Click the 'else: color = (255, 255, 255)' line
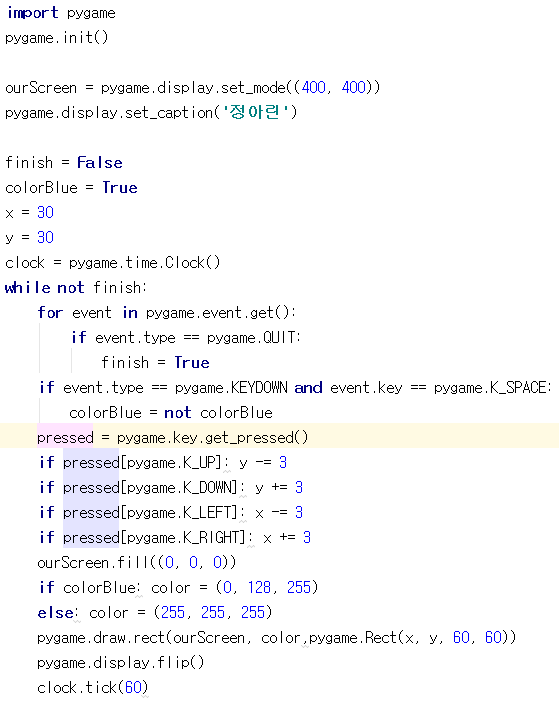 tap(155, 613)
